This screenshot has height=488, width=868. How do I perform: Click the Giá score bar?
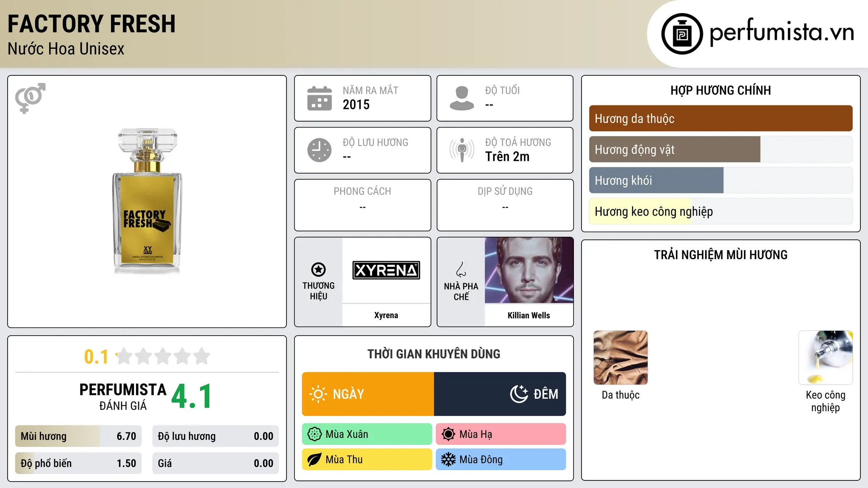click(x=216, y=463)
